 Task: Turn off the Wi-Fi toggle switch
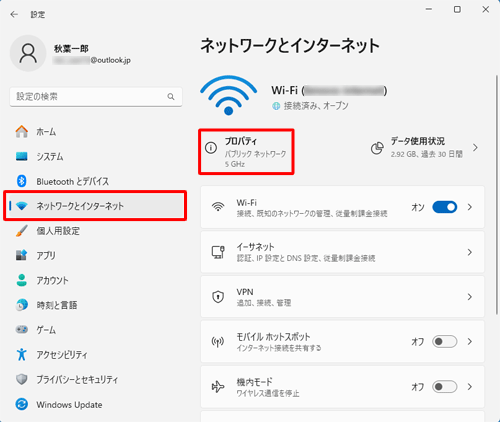[445, 207]
